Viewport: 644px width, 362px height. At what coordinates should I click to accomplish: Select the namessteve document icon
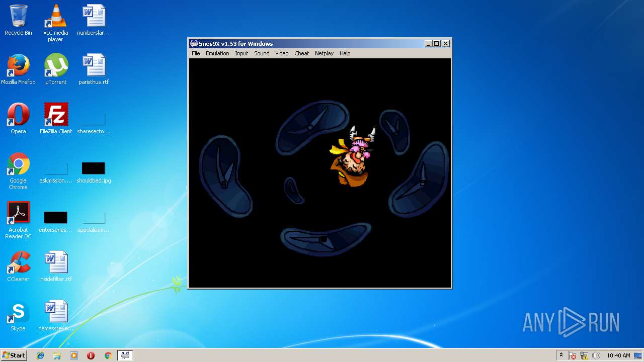click(x=55, y=316)
